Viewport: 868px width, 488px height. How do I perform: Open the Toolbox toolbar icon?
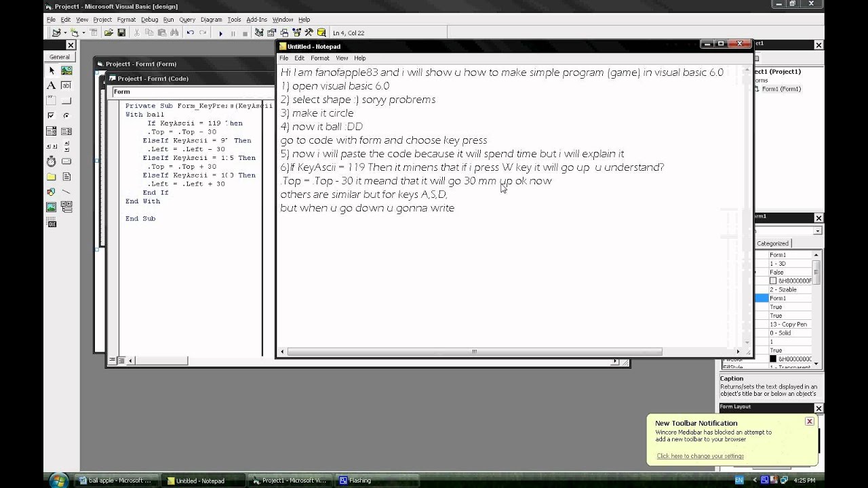tap(309, 33)
